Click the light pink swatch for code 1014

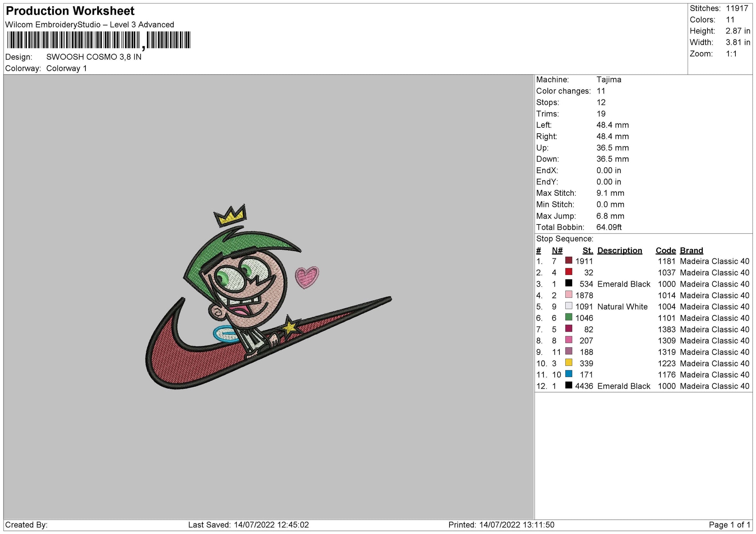(569, 295)
